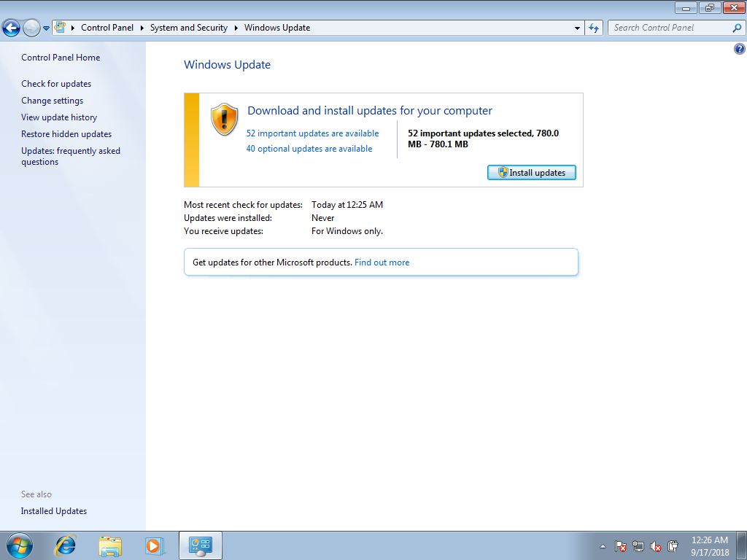The width and height of the screenshot is (747, 560).
Task: Minimize the Windows Update window
Action: click(686, 7)
